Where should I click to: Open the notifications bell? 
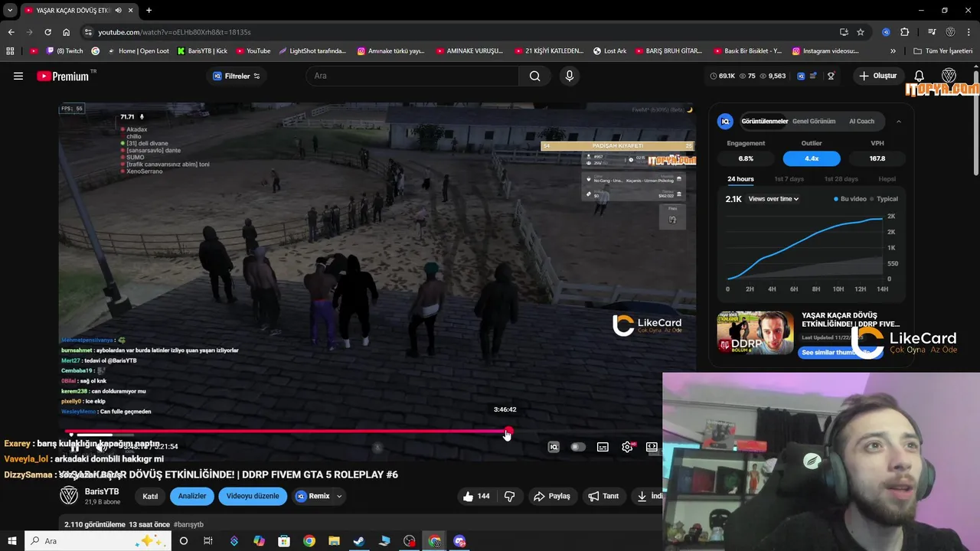[x=920, y=76]
